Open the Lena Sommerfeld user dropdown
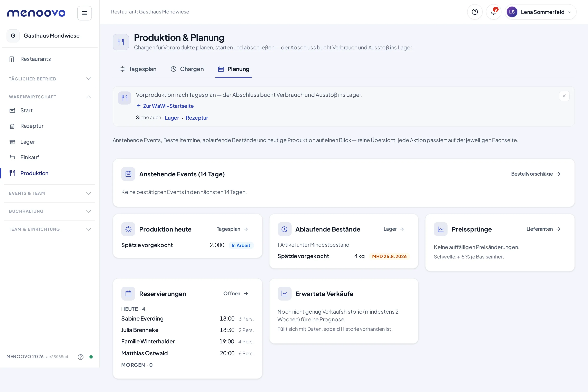The image size is (588, 392). [x=540, y=12]
